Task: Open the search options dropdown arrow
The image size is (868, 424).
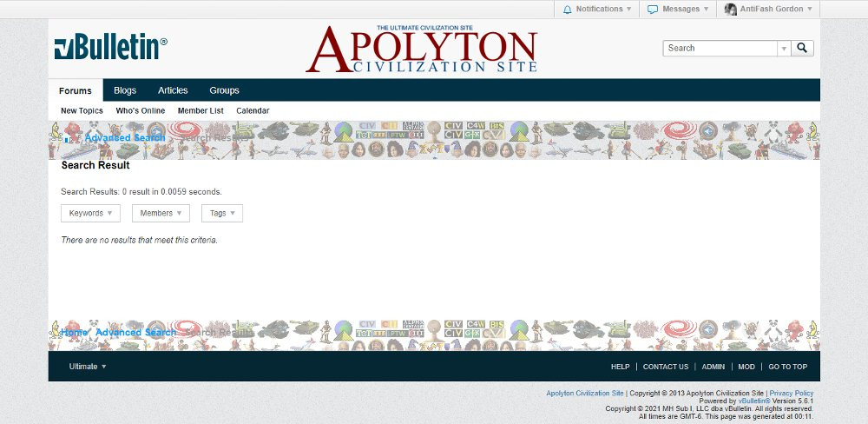Action: point(783,48)
